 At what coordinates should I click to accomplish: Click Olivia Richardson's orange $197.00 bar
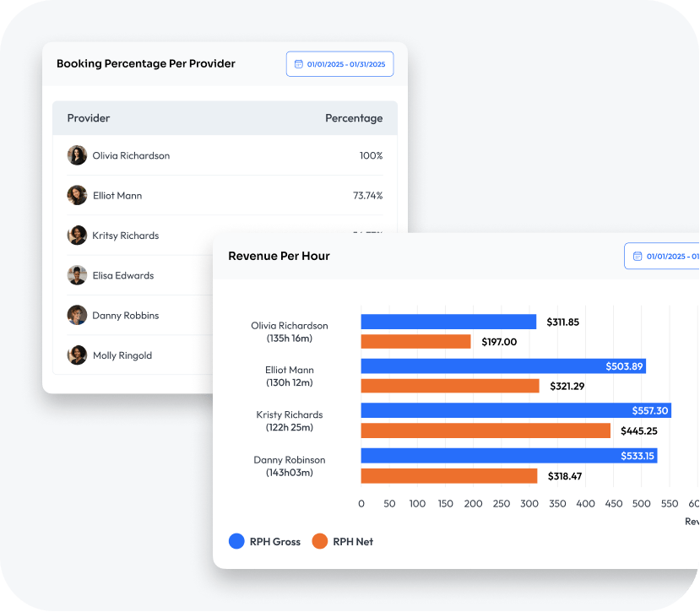tap(415, 342)
